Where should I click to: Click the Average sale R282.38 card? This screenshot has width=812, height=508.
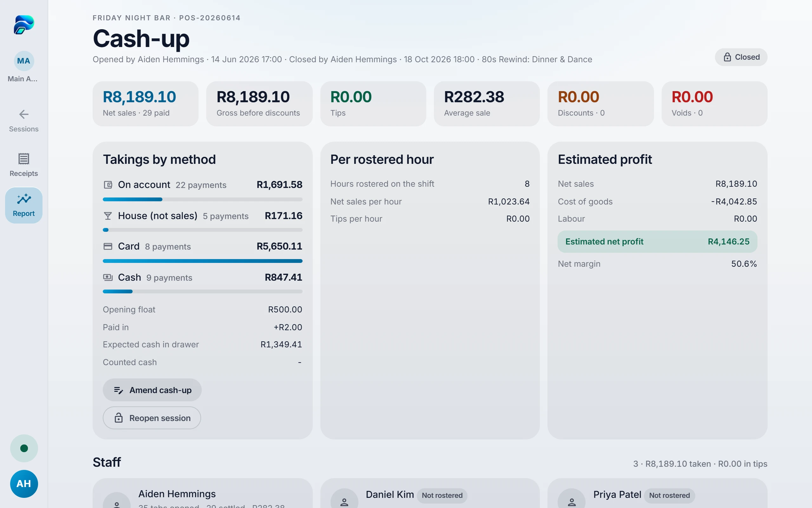coord(487,104)
